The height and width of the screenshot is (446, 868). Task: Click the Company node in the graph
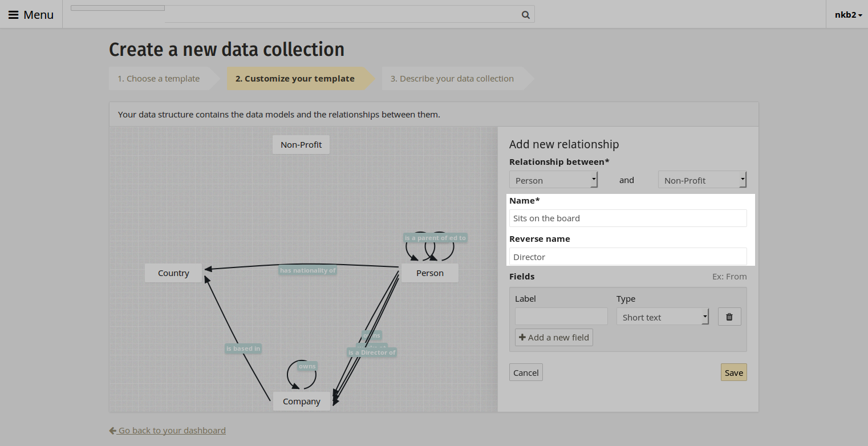coord(302,402)
